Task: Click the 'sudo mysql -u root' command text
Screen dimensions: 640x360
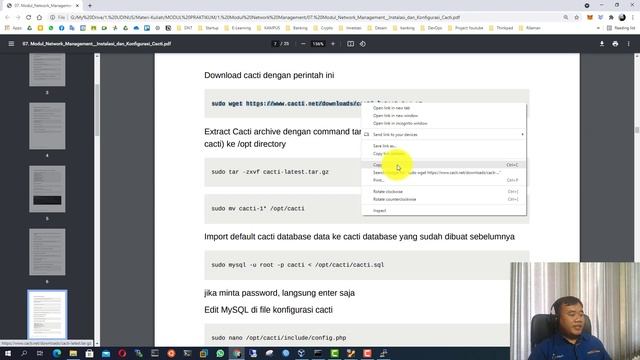Action: [x=298, y=265]
